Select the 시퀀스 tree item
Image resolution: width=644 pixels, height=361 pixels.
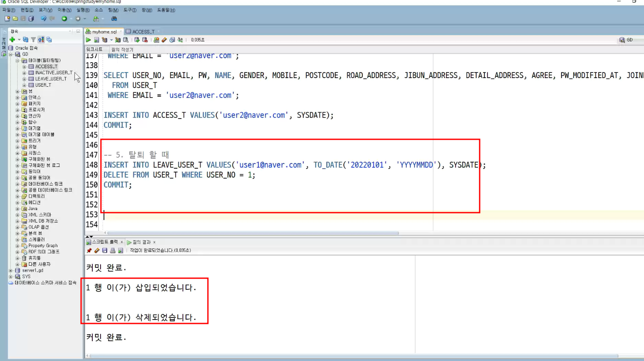tap(35, 153)
